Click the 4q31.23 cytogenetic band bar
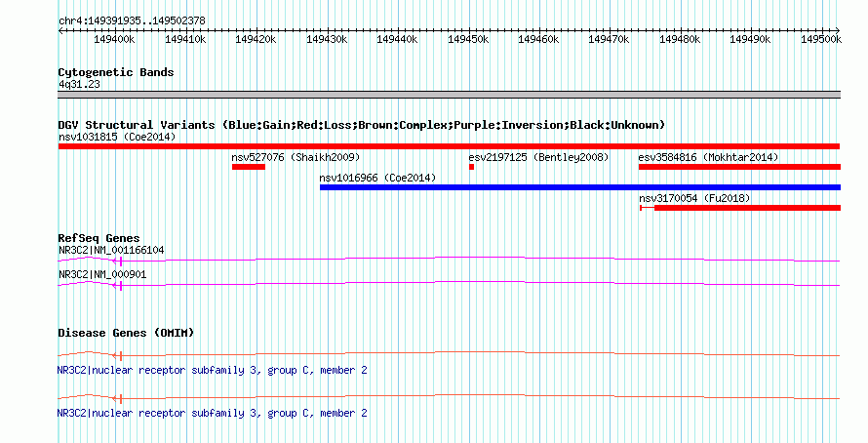This screenshot has width=868, height=443. 449,95
